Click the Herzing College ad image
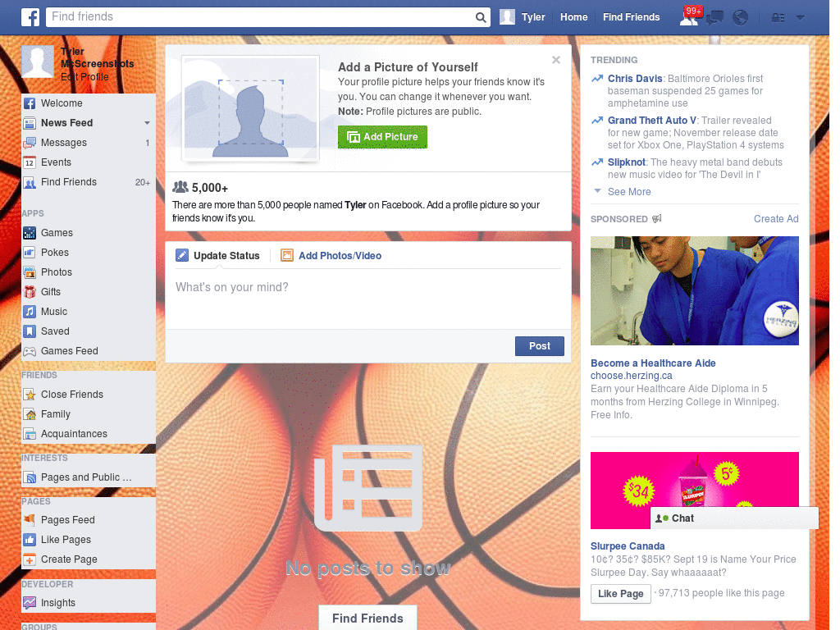Viewport: 840px width, 630px height. coord(694,291)
